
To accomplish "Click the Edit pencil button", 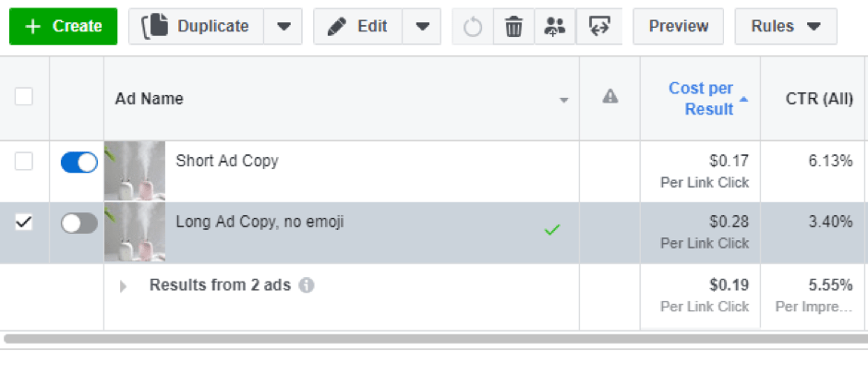I will tap(358, 27).
